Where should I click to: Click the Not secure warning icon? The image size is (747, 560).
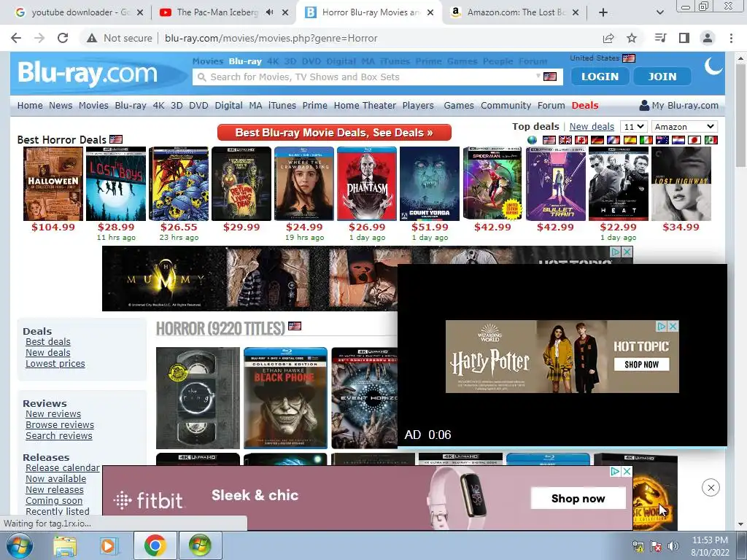[92, 38]
